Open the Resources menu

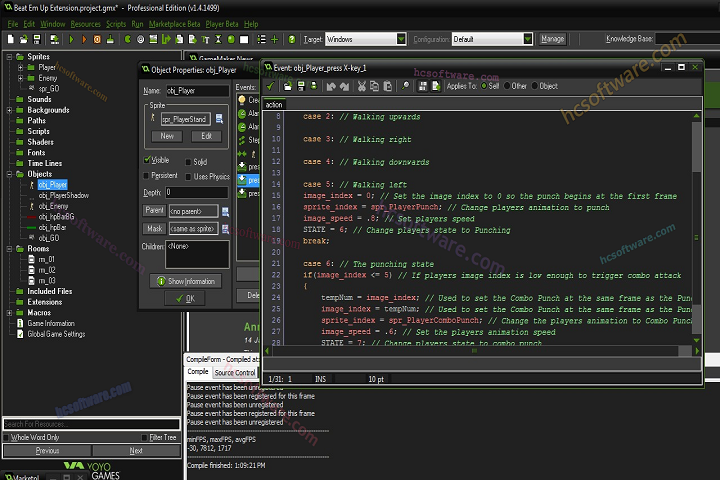pos(85,24)
